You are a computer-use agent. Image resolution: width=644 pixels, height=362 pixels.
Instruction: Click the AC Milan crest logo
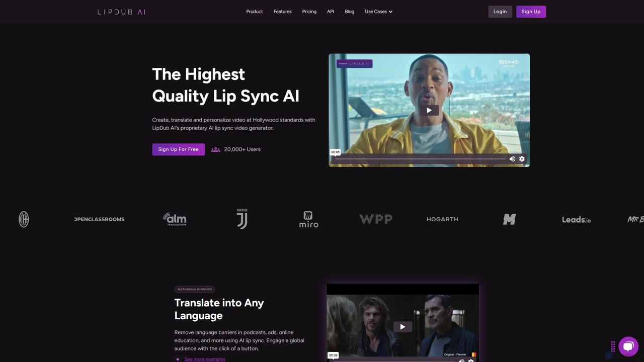pos(24,219)
